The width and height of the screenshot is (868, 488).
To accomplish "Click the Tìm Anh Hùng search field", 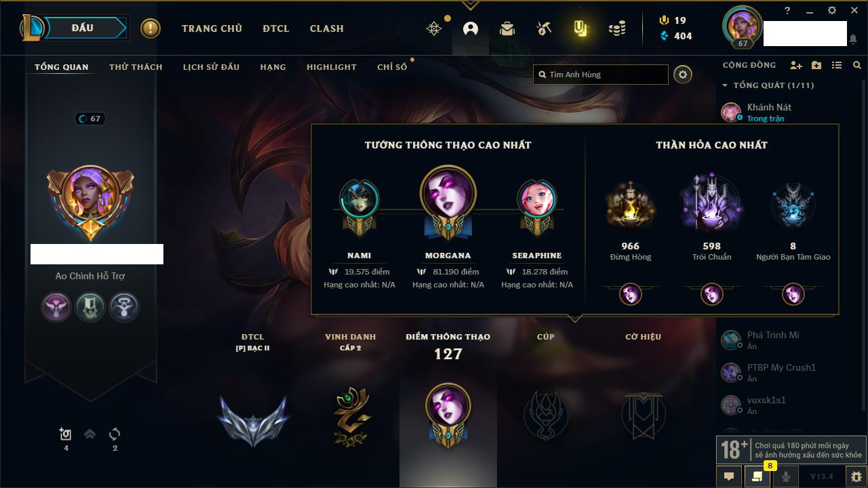I will tap(601, 75).
